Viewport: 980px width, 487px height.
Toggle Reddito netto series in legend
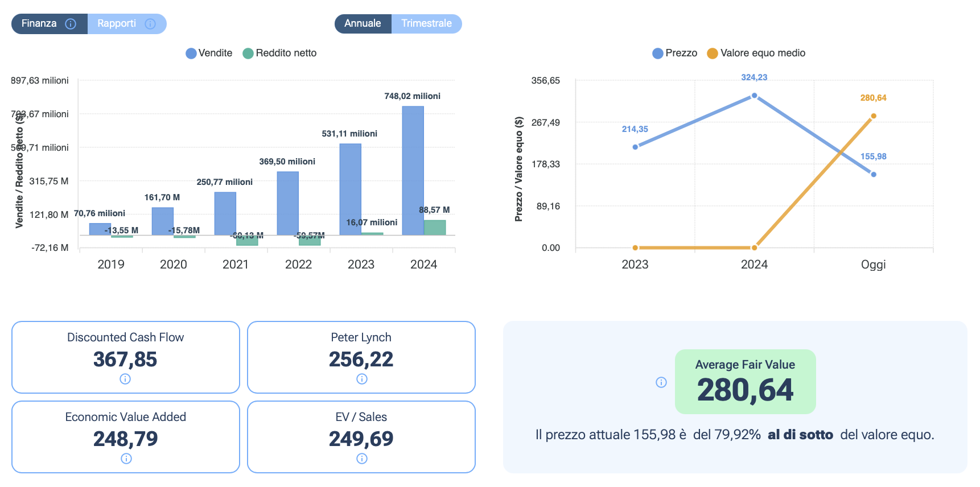tap(279, 53)
